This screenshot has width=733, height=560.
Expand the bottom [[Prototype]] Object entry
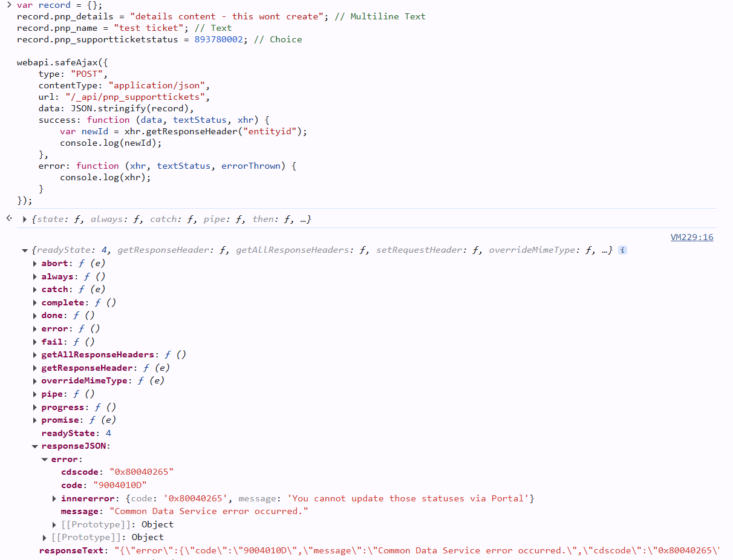click(x=44, y=537)
